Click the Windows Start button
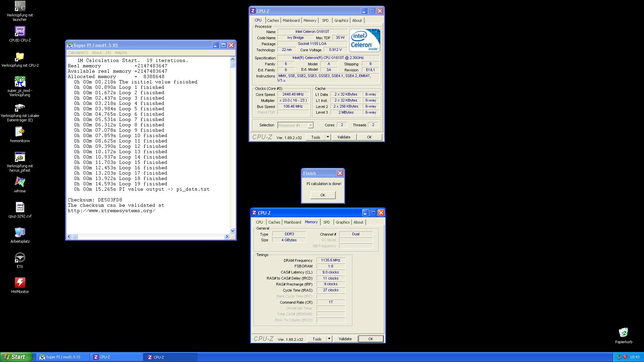 16,357
